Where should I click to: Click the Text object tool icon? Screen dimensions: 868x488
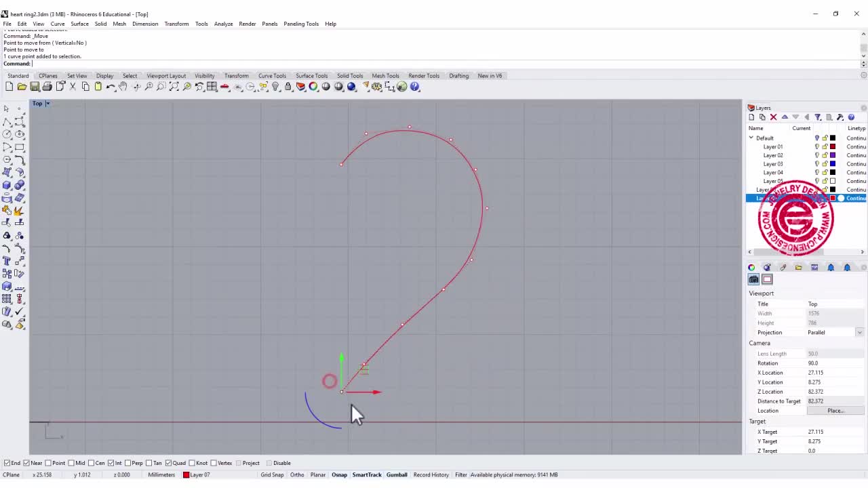(7, 261)
